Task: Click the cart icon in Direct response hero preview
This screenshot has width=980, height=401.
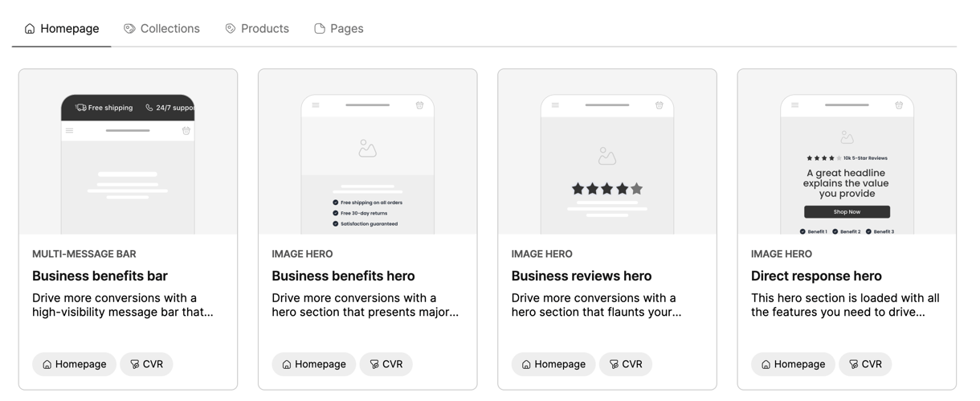Action: (x=899, y=105)
